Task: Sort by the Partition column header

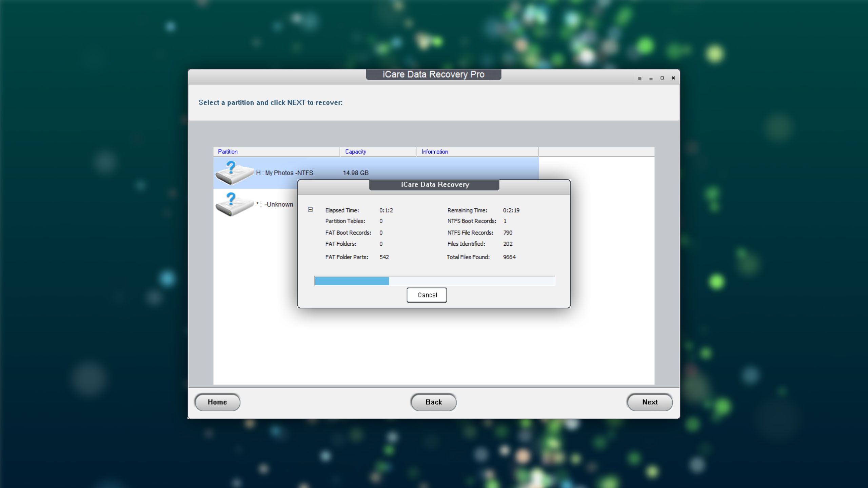Action: [276, 151]
